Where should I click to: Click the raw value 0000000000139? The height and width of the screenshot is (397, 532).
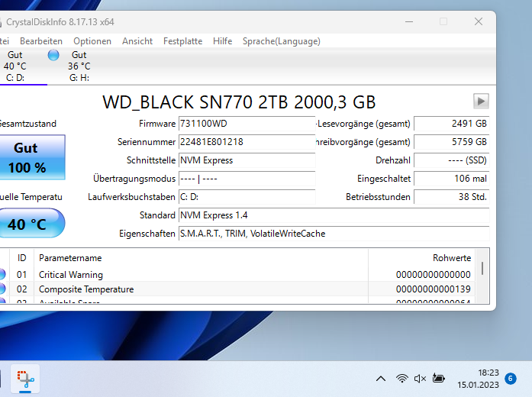434,289
